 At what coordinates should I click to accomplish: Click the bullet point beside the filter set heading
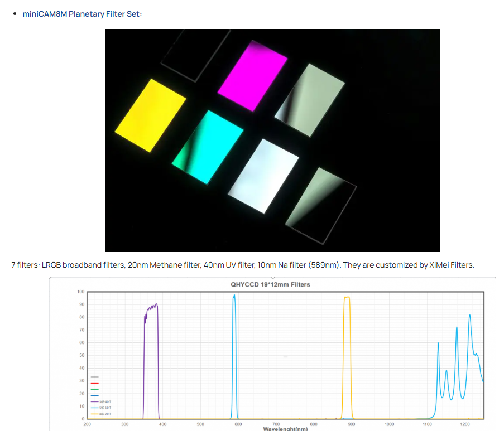(x=13, y=14)
